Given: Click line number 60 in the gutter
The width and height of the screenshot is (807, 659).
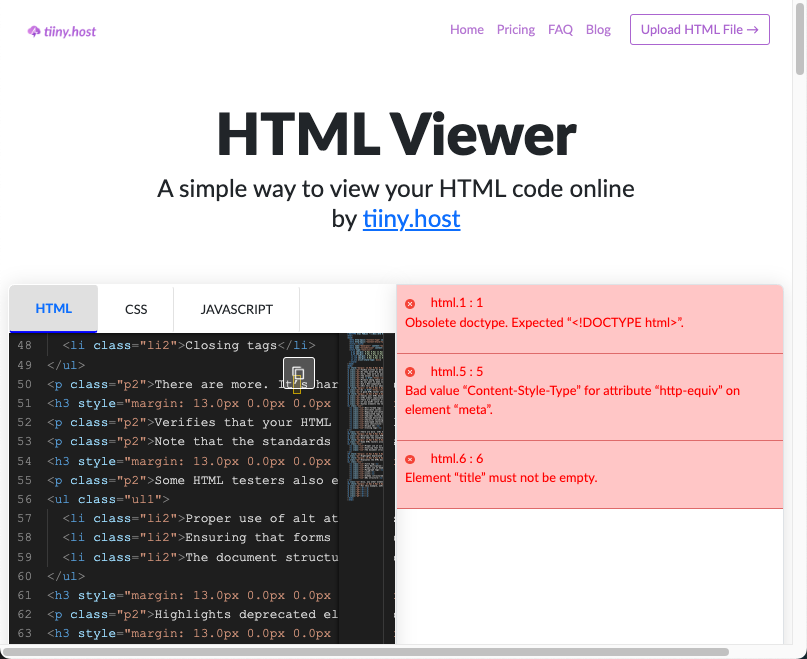Looking at the screenshot, I should click(x=24, y=577).
